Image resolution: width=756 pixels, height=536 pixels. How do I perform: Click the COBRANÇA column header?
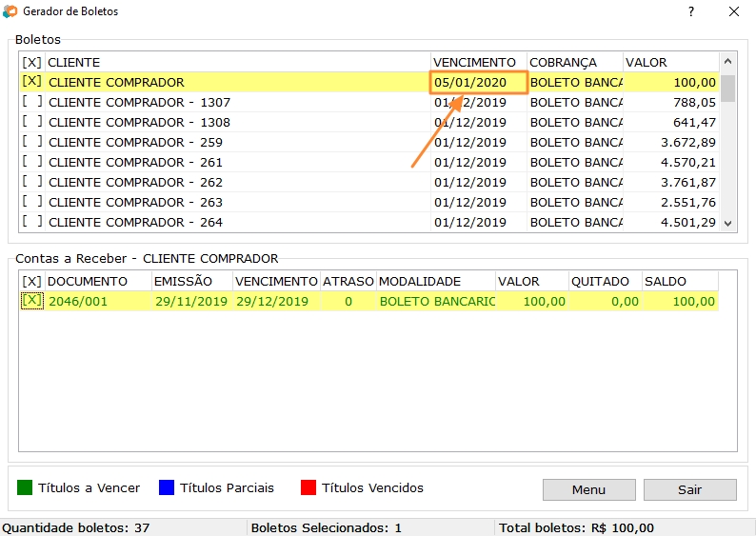[575, 63]
